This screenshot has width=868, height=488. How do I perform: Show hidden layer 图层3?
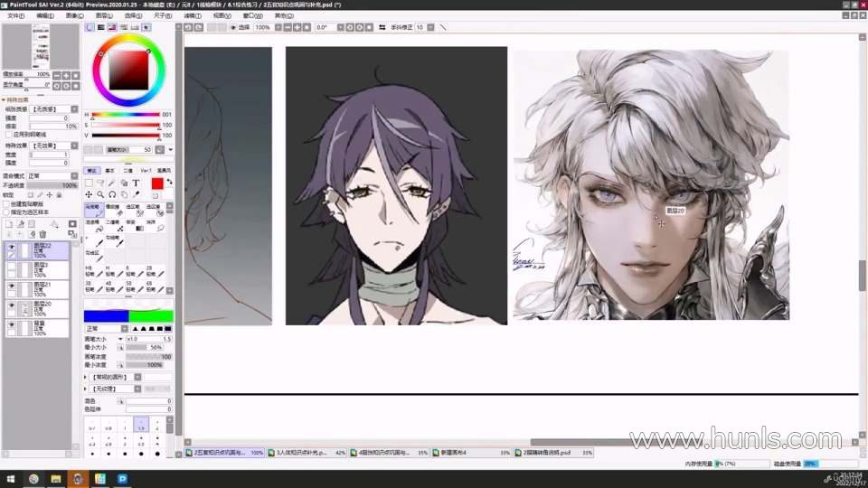(x=11, y=266)
